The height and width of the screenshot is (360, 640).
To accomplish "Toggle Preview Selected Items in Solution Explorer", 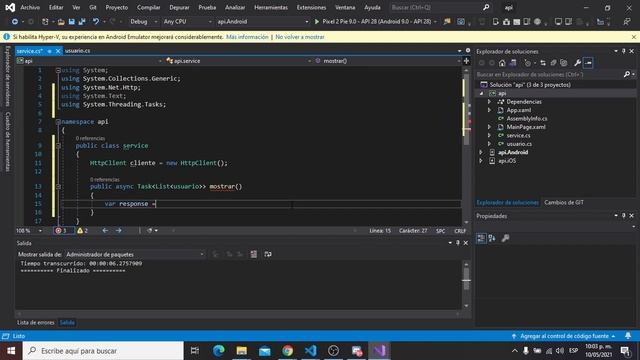I will (x=588, y=63).
